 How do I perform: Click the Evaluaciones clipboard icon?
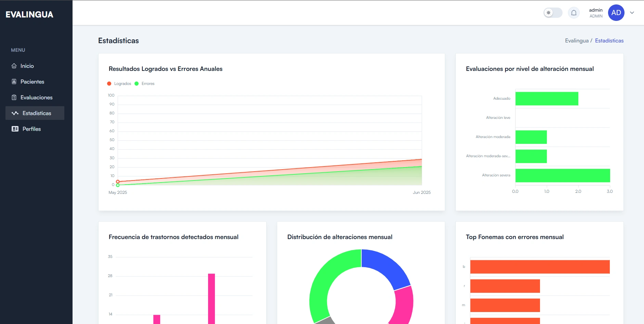click(x=14, y=97)
